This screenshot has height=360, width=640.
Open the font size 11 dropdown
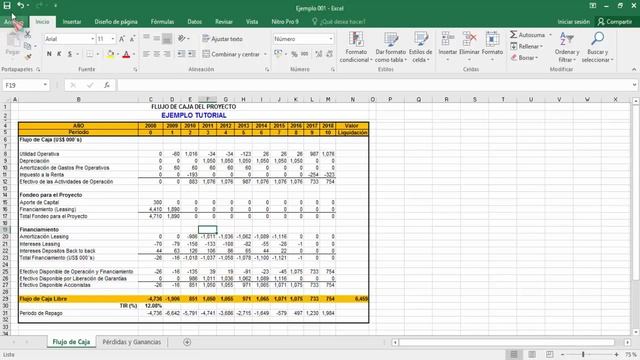pyautogui.click(x=113, y=39)
